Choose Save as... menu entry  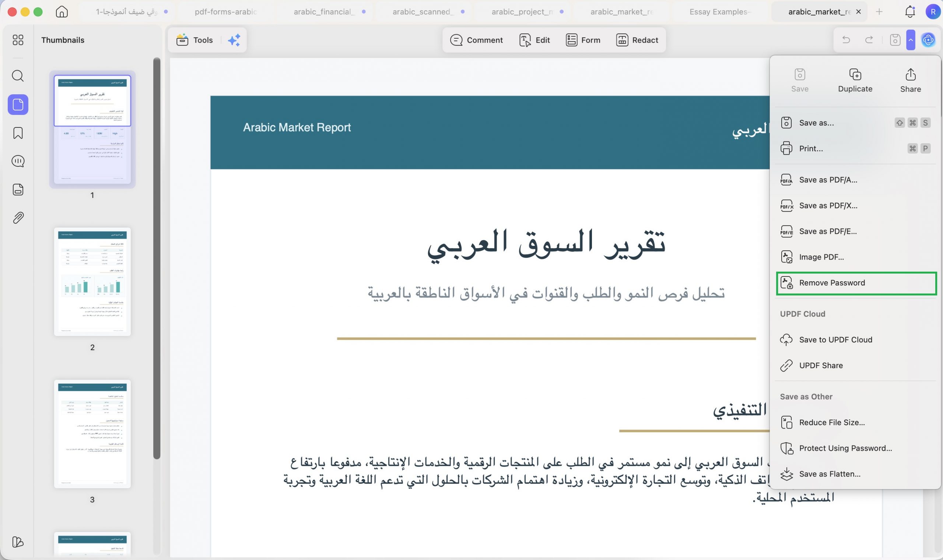(x=855, y=123)
